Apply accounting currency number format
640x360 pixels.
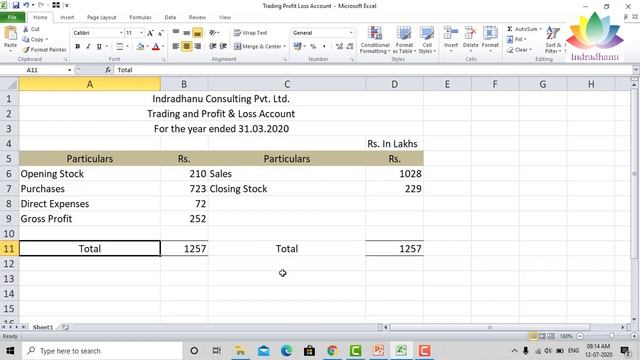[x=298, y=47]
